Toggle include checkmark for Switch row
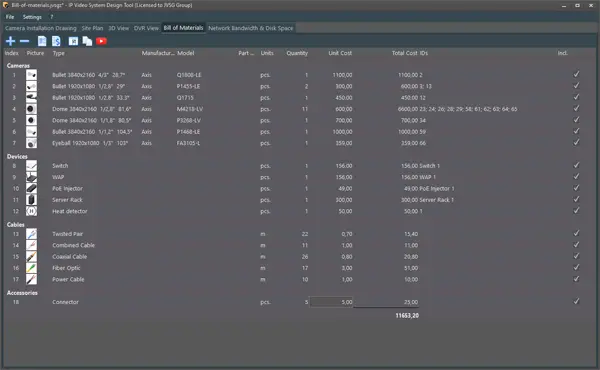This screenshot has width=600, height=370. pos(576,165)
